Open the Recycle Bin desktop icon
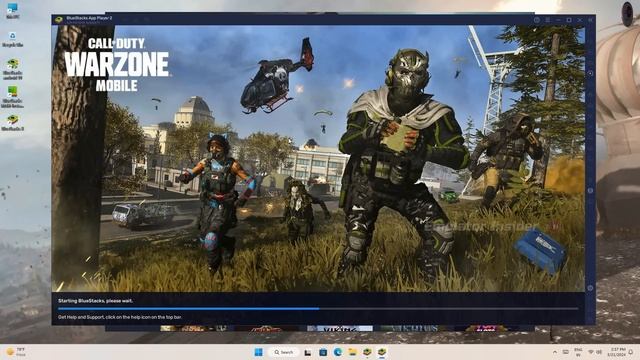The height and width of the screenshot is (360, 640). (12, 39)
